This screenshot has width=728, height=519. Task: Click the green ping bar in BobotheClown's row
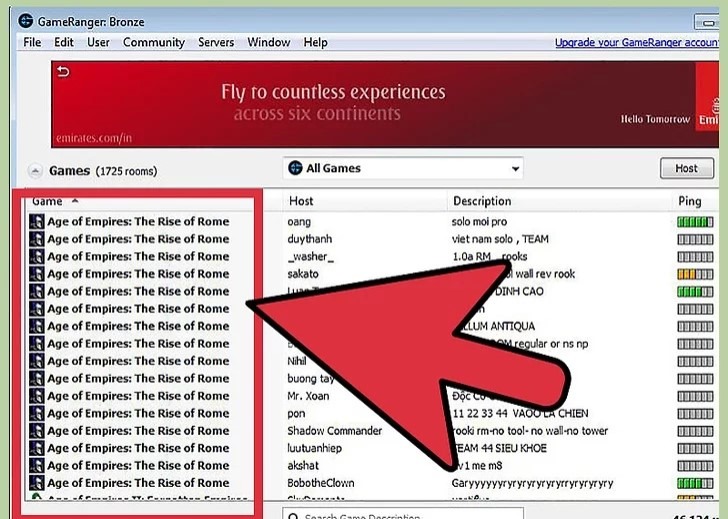point(695,483)
